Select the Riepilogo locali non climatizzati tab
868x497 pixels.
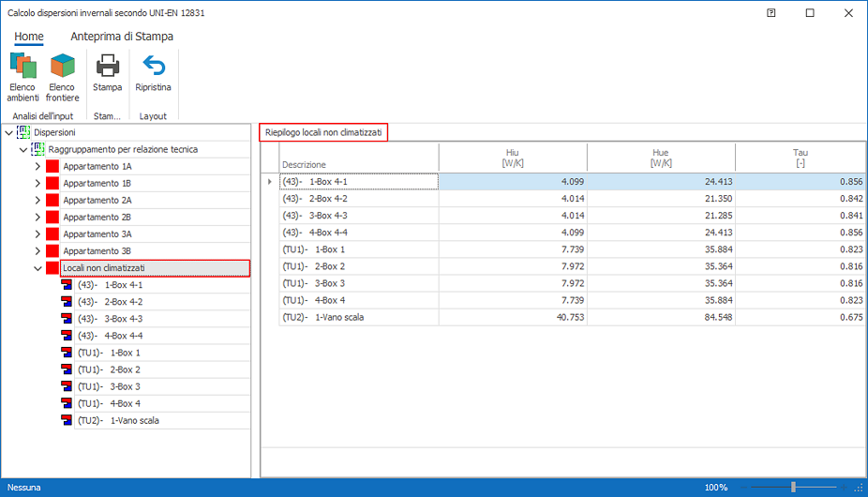(323, 133)
